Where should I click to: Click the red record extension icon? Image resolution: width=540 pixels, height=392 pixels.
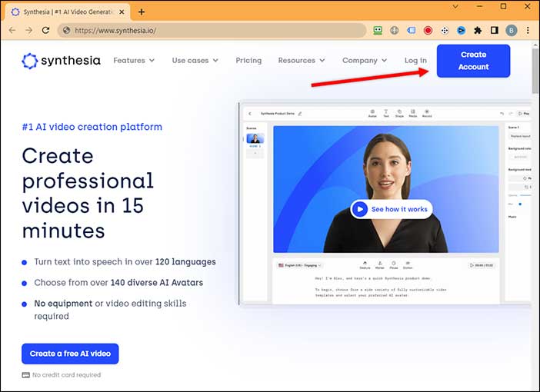(428, 30)
